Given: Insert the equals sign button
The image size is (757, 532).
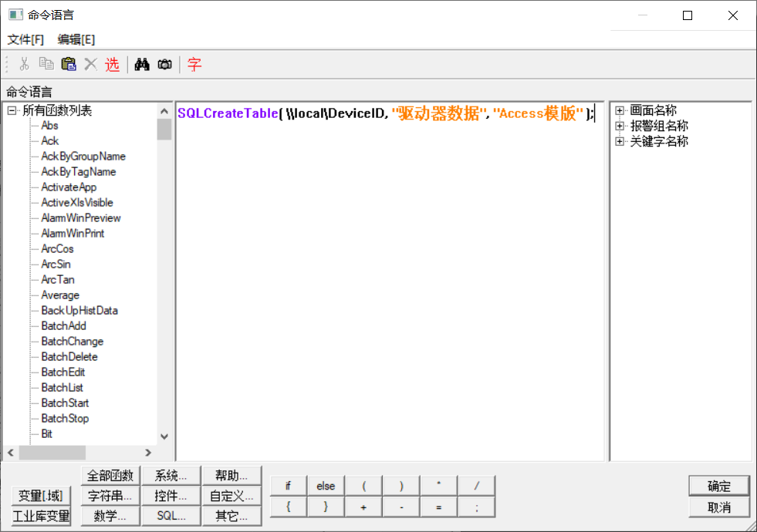Looking at the screenshot, I should (x=439, y=507).
